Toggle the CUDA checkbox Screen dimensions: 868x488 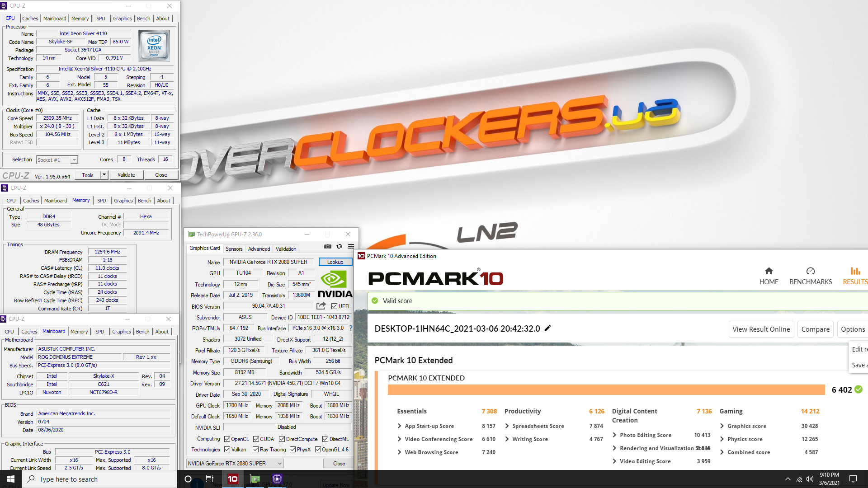point(256,439)
